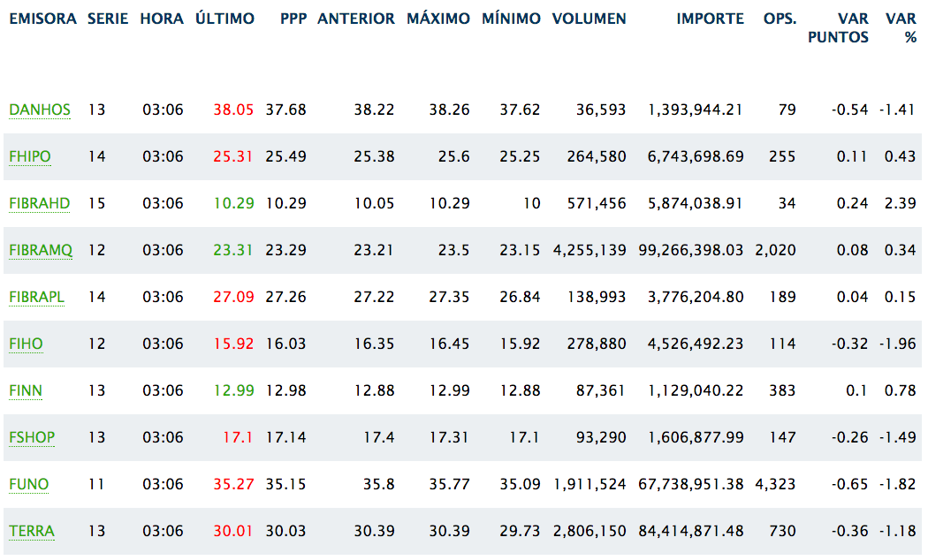928x560 pixels.
Task: Select FINN anterior value 12.88
Action: pos(374,390)
